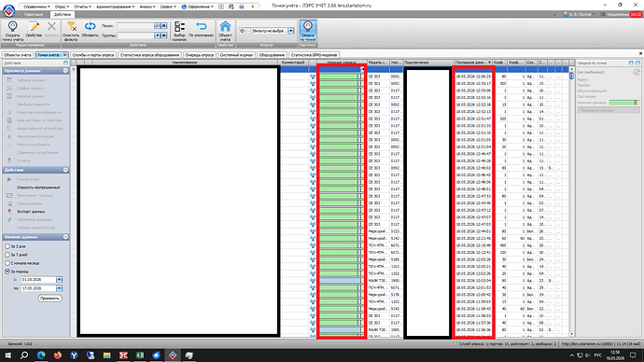Open Таблица данных in left panel
The height and width of the screenshot is (362, 644).
pos(31,80)
